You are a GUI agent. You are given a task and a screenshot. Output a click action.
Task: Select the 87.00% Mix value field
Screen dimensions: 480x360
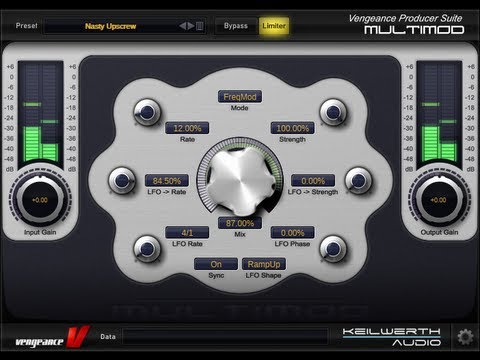(240, 223)
